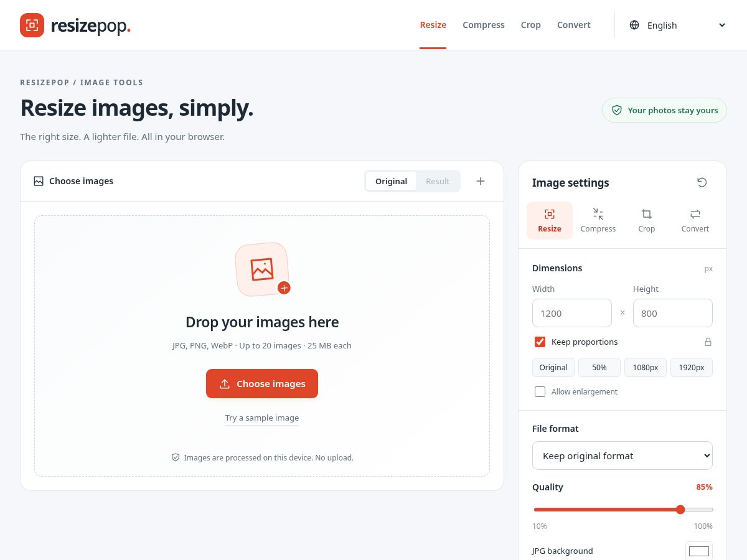Click the large image drop-zone icon
The width and height of the screenshot is (747, 560).
[x=262, y=269]
